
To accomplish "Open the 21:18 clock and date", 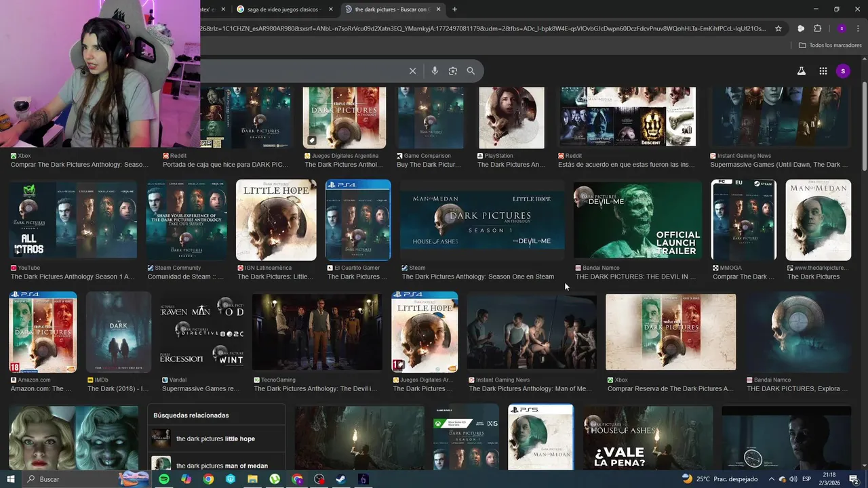I will click(x=829, y=479).
